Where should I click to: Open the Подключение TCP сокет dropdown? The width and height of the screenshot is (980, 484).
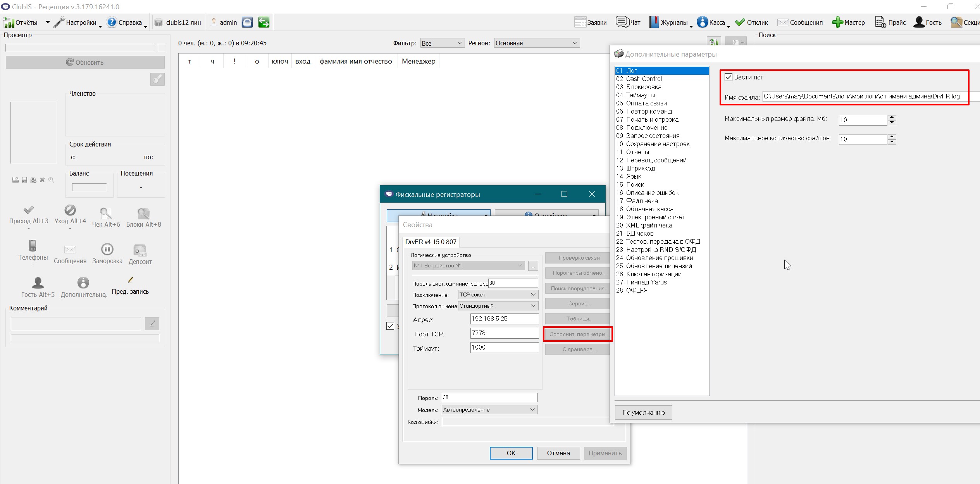498,295
